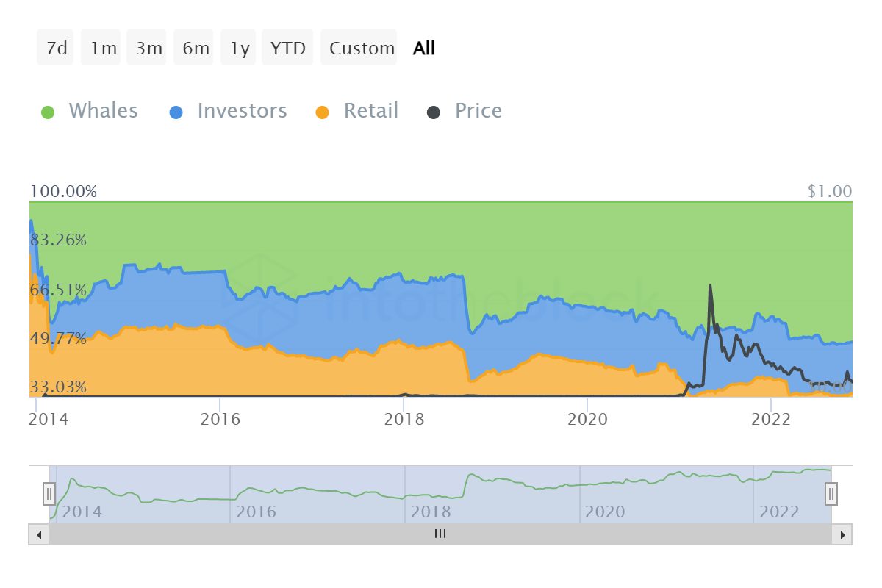Click the scrollbar right arrow
882x588 pixels.
point(842,534)
